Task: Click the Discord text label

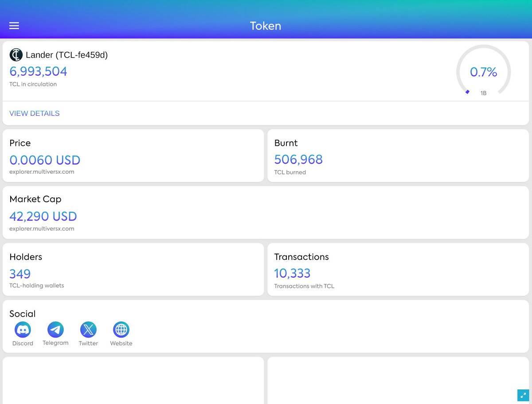Action: 23,344
